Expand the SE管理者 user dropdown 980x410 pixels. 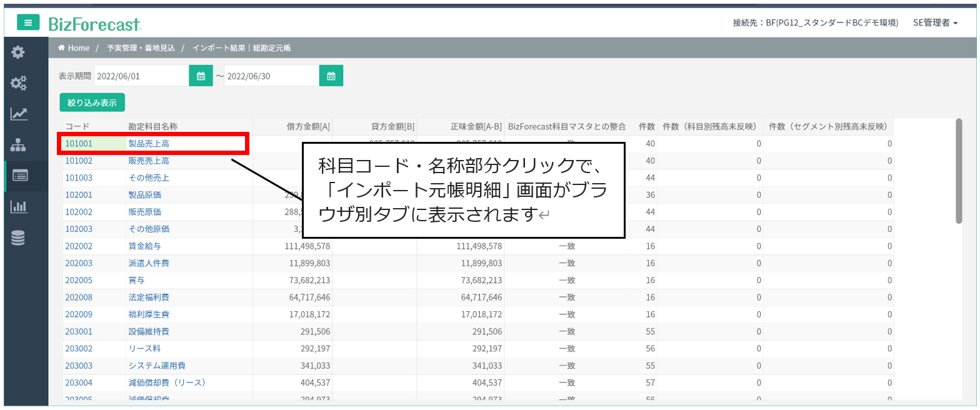point(935,23)
